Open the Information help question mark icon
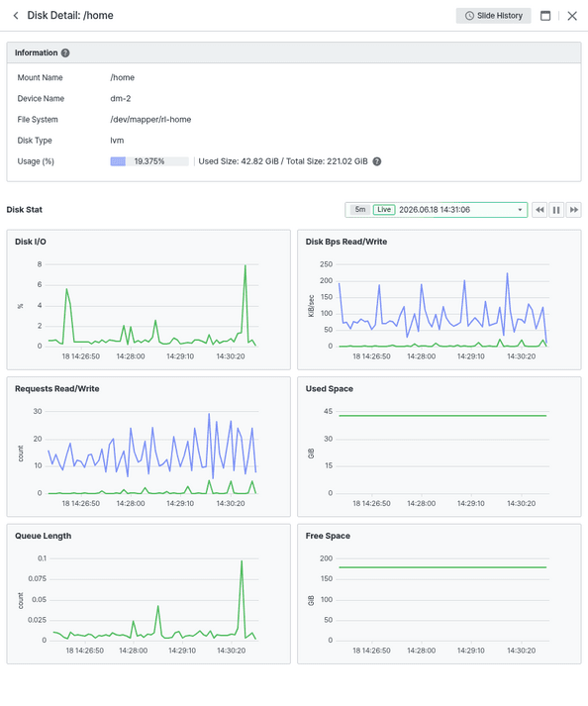 click(65, 53)
